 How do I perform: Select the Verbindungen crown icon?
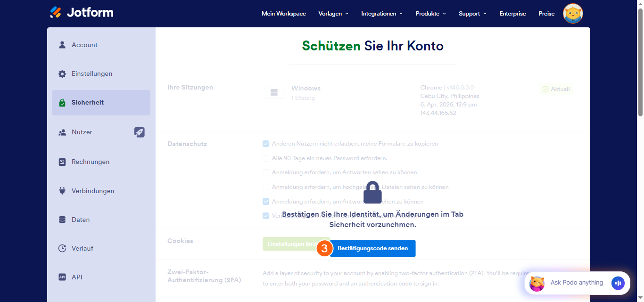click(62, 190)
